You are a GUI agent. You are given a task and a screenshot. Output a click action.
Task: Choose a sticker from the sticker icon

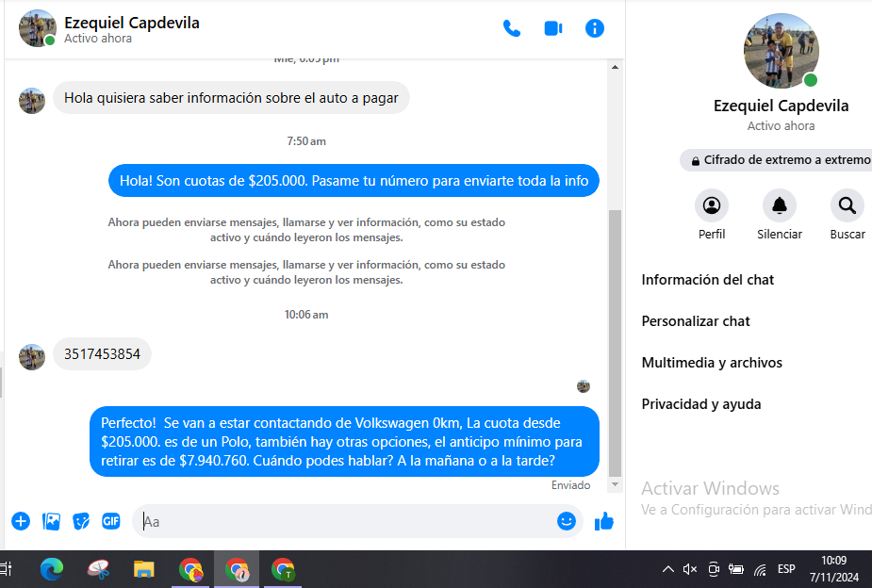(x=81, y=521)
